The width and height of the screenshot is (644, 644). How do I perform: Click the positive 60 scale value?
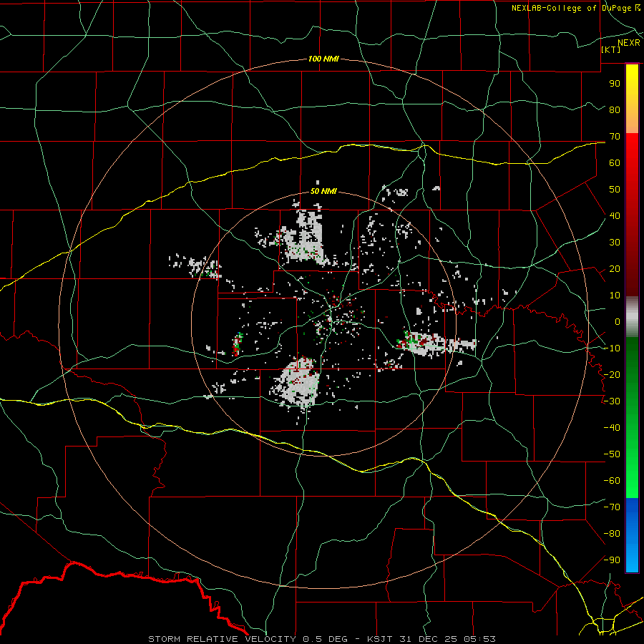pos(615,162)
